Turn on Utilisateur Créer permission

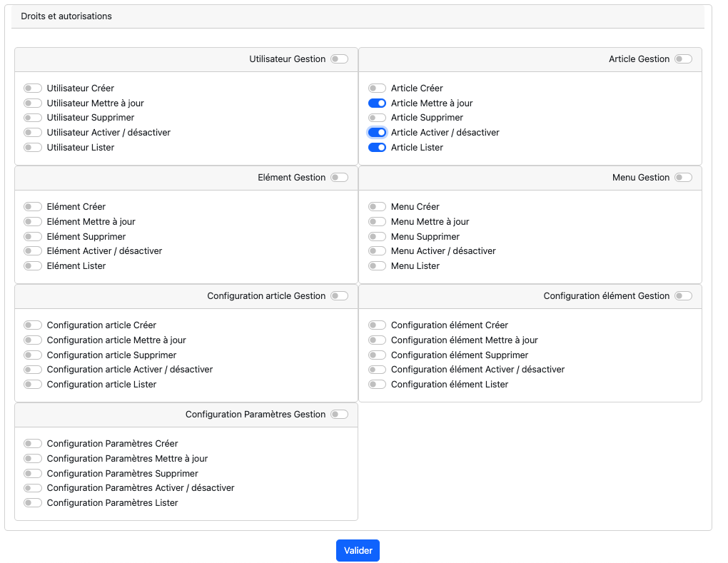coord(33,88)
